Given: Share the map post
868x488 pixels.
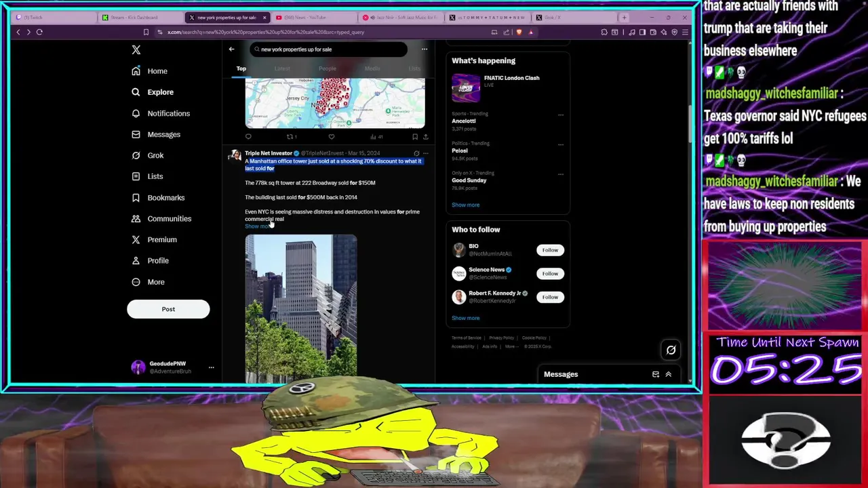Looking at the screenshot, I should coord(425,137).
